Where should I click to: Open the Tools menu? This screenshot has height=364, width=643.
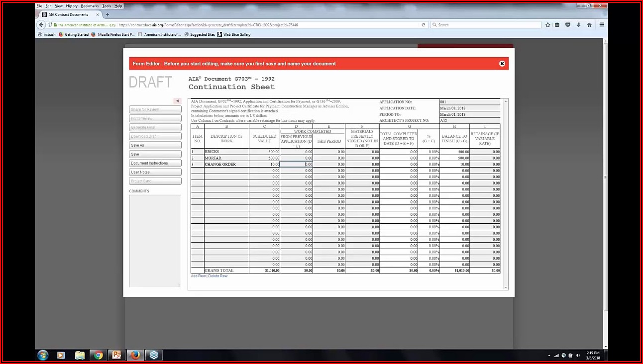pyautogui.click(x=107, y=6)
